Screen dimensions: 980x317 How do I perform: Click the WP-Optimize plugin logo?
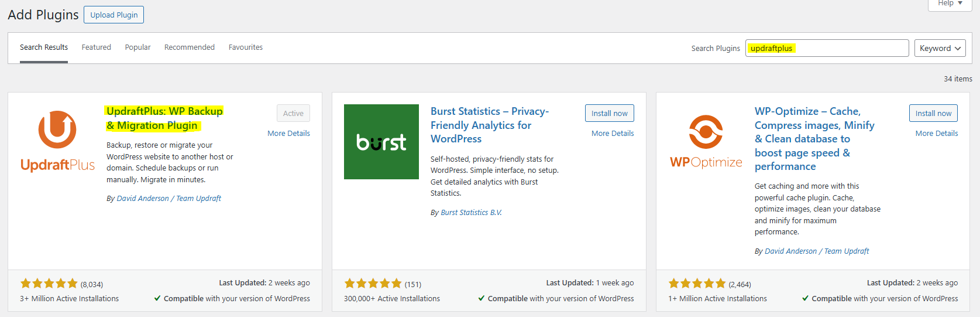click(706, 141)
